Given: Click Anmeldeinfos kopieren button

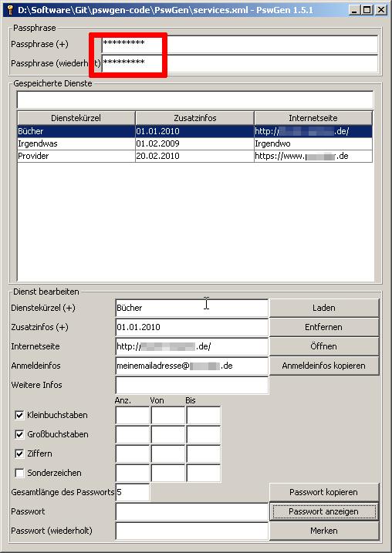Looking at the screenshot, I should (x=324, y=366).
